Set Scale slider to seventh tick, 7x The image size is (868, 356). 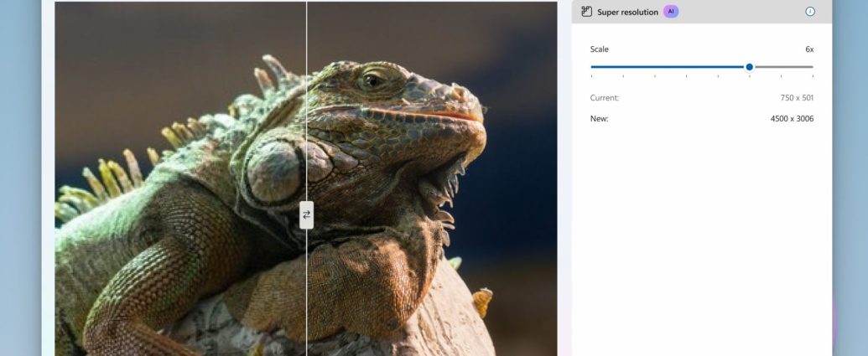[x=781, y=67]
